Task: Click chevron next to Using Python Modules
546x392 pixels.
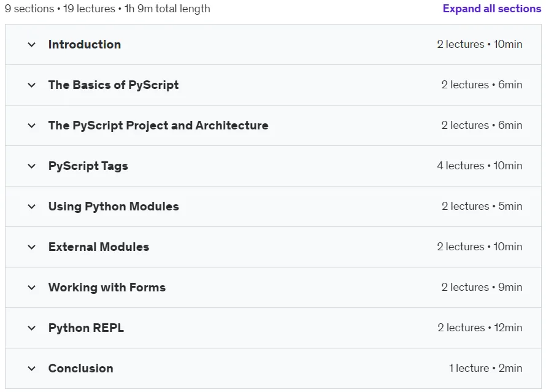Action: tap(32, 207)
